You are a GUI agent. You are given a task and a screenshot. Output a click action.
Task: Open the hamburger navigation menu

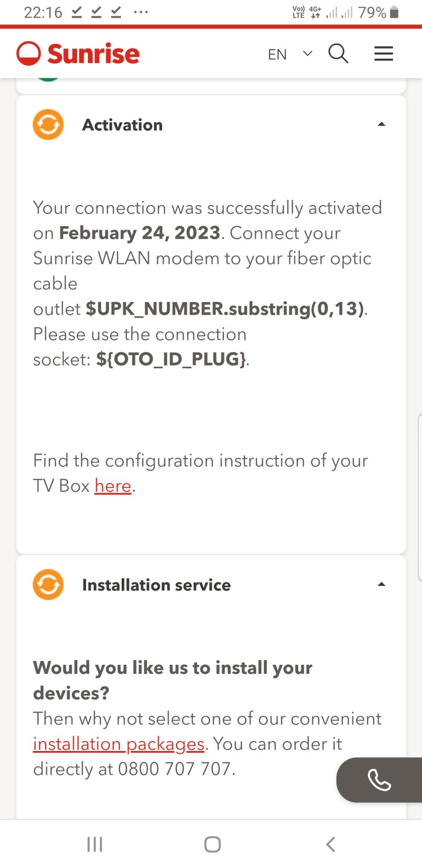383,54
